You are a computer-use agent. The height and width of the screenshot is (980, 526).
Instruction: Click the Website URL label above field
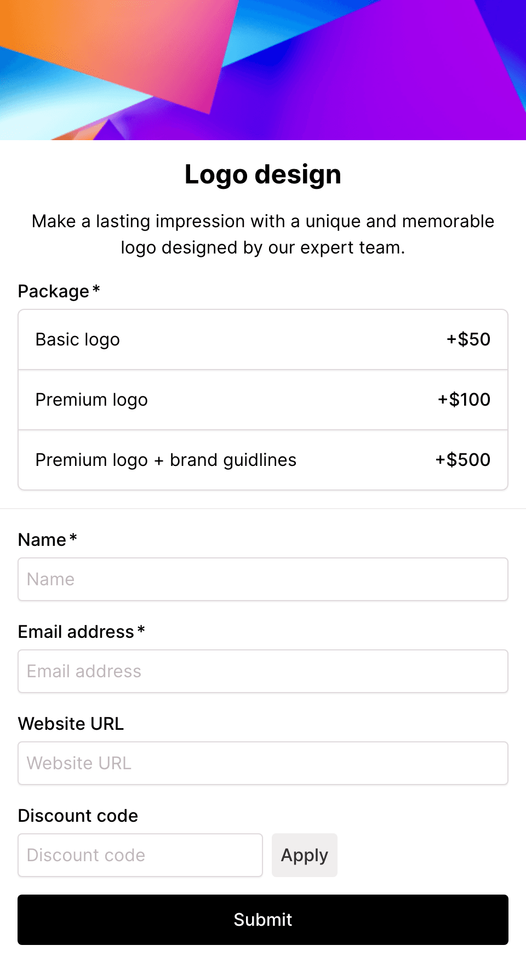tap(71, 724)
